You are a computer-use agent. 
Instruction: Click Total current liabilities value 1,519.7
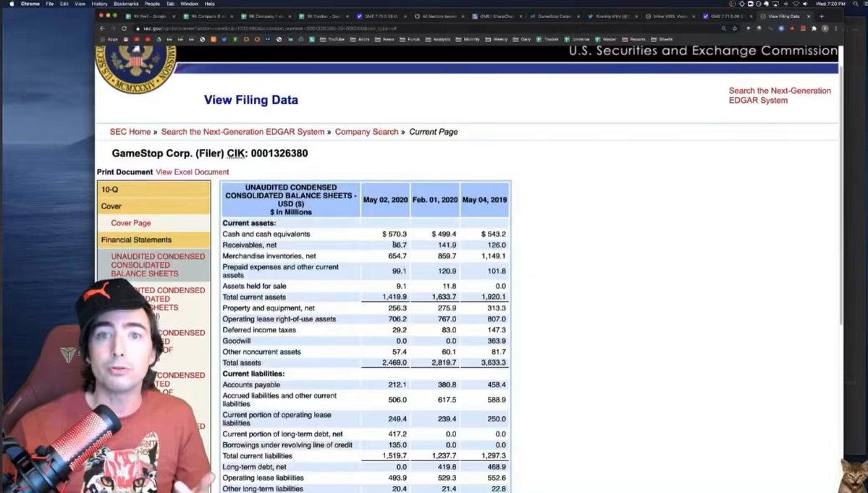[394, 456]
